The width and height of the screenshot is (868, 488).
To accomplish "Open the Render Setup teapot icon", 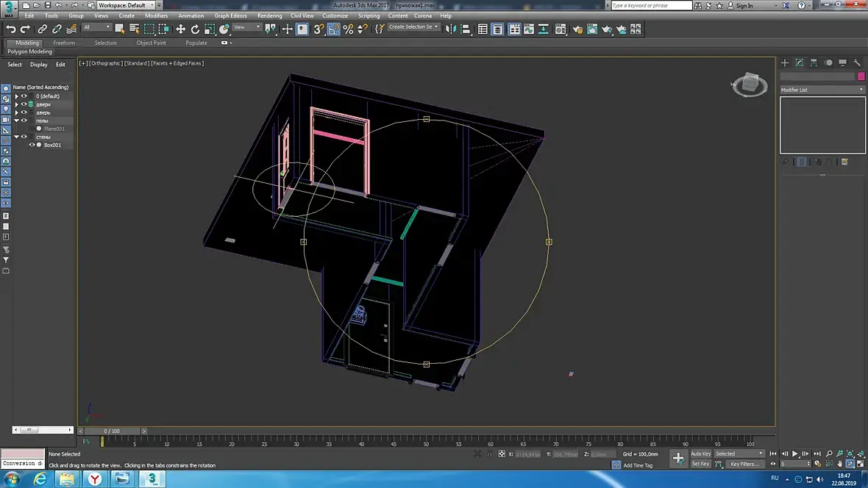I will click(577, 29).
